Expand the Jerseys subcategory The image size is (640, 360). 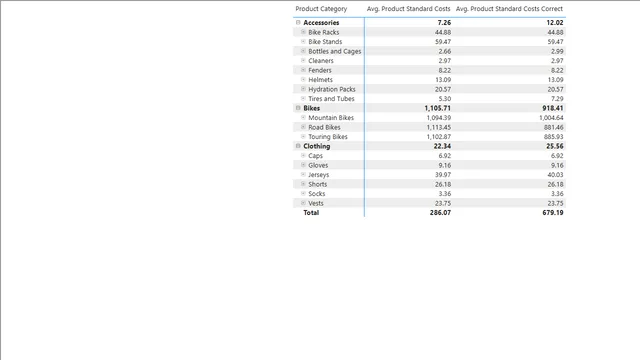tap(303, 174)
